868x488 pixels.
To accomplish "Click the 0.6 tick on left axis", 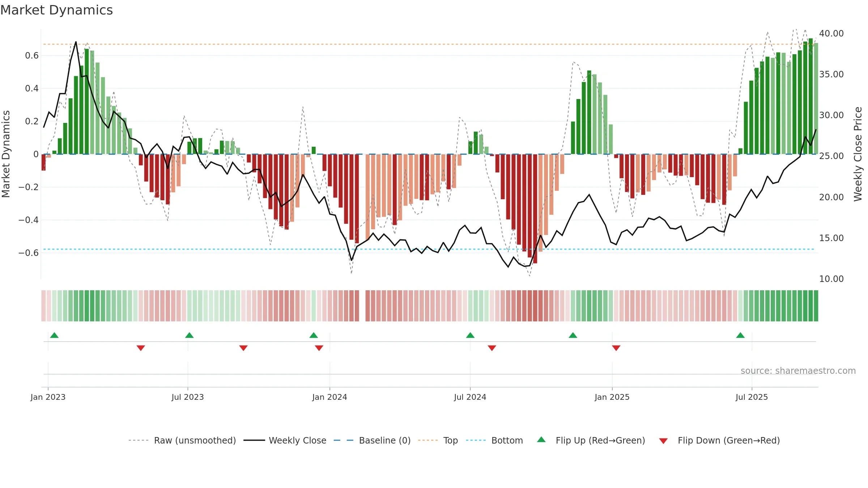I will 32,55.
